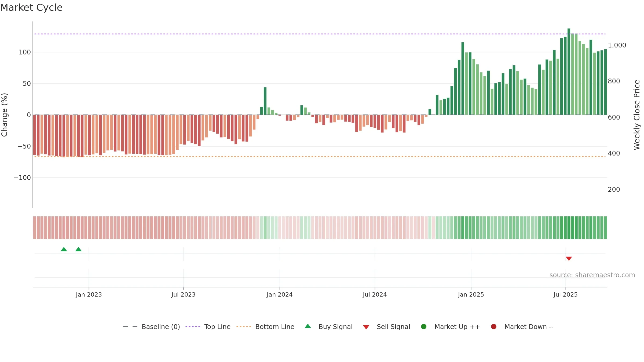
Task: Click the Jul 2025 x-axis label
Action: pos(566,294)
